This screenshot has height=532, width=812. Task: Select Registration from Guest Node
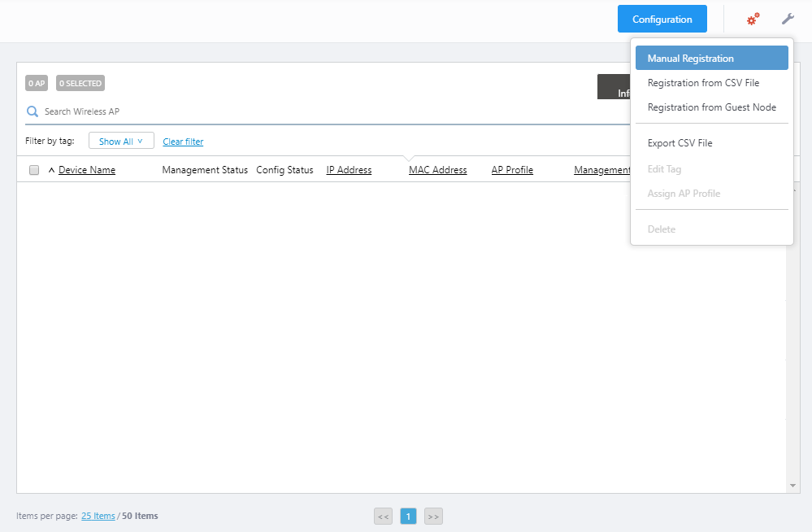tap(711, 107)
